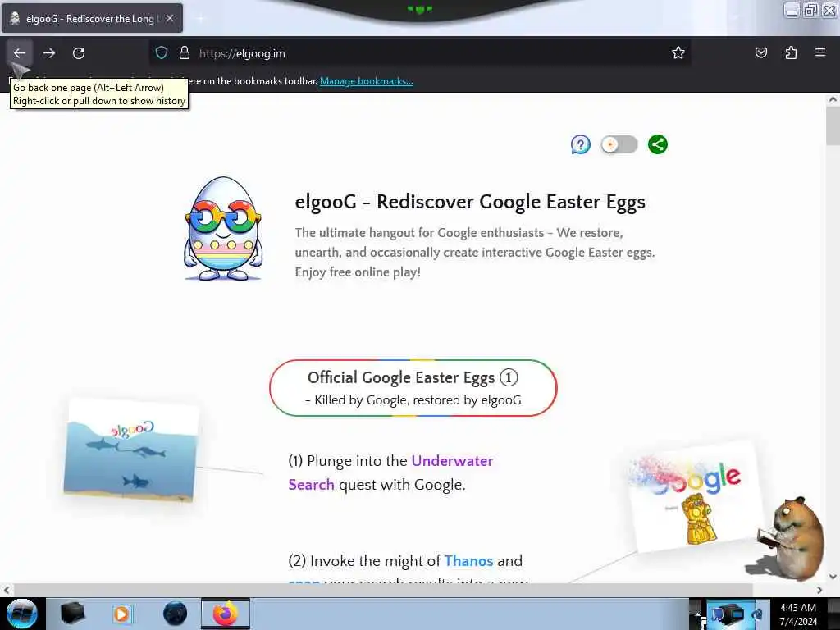The image size is (840, 630).
Task: Go back one page with back arrow
Action: click(x=20, y=53)
